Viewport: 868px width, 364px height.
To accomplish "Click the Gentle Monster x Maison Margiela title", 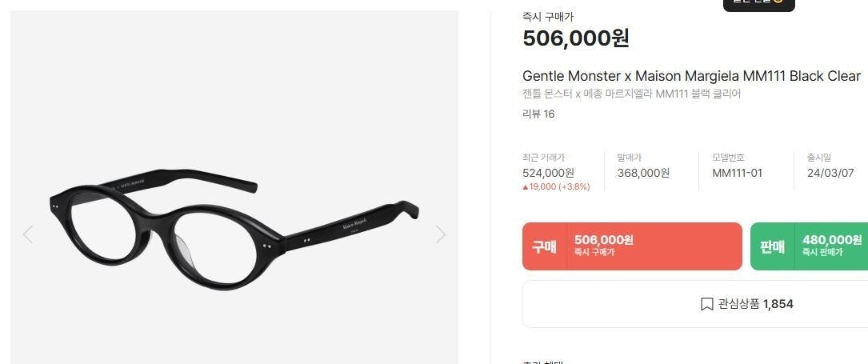I will 691,76.
